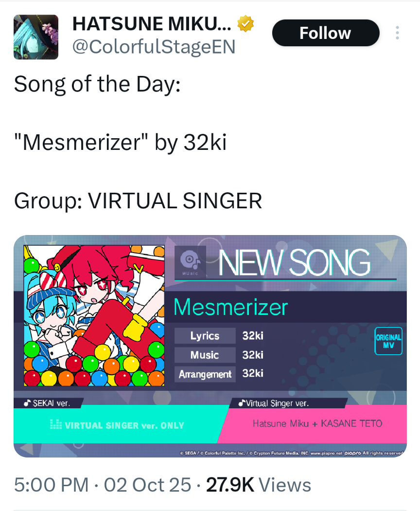Click the tweet timestamp 5:00 PM
Screen dimensions: 420x511
[51, 485]
